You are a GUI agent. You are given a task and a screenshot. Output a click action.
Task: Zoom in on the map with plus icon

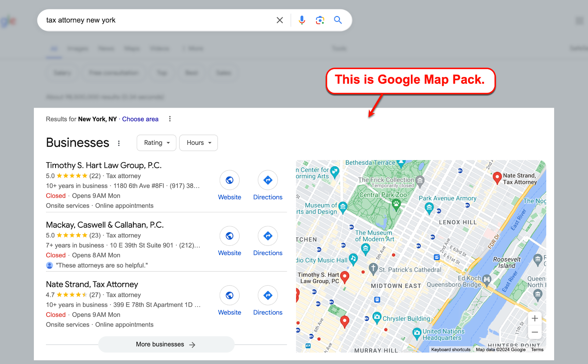click(535, 318)
